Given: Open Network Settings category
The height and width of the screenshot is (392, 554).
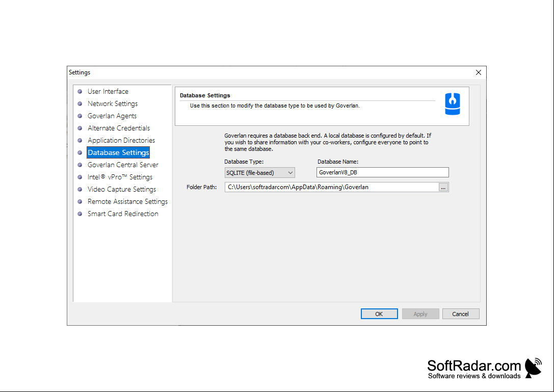Looking at the screenshot, I should coord(112,103).
